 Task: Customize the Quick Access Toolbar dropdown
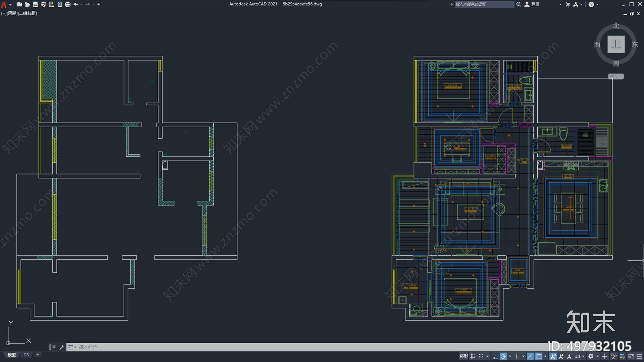click(99, 4)
